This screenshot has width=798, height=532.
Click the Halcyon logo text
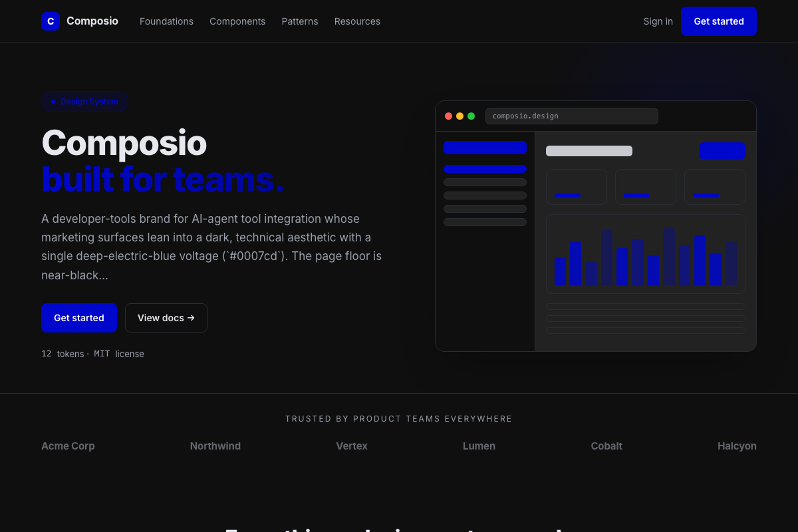coord(737,446)
